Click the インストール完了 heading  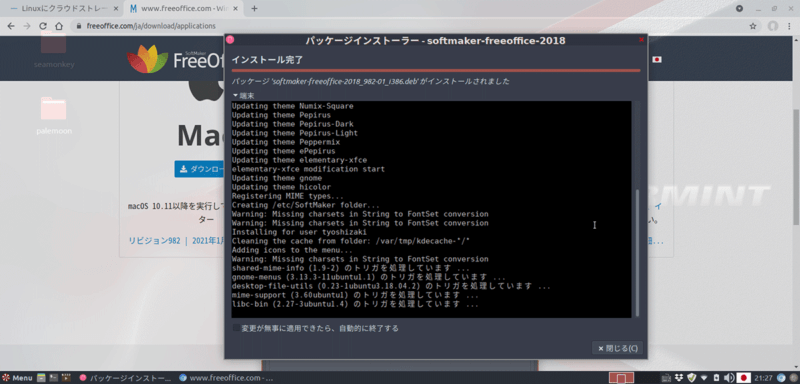[x=267, y=60]
